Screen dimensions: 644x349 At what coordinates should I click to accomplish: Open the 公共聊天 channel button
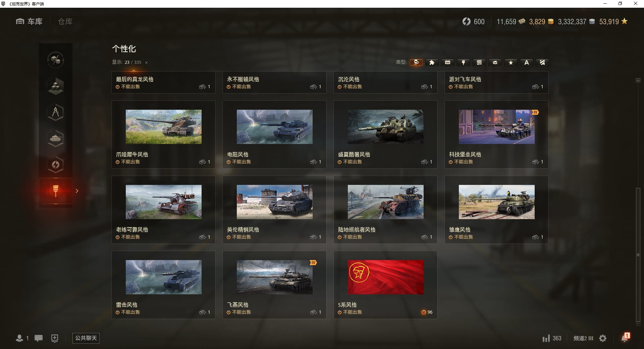(86, 338)
